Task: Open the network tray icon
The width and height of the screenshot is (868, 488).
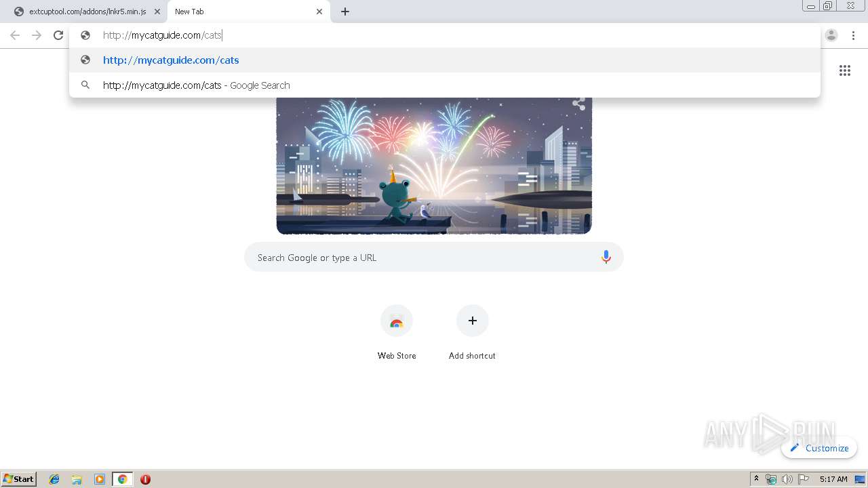Action: coord(771,479)
